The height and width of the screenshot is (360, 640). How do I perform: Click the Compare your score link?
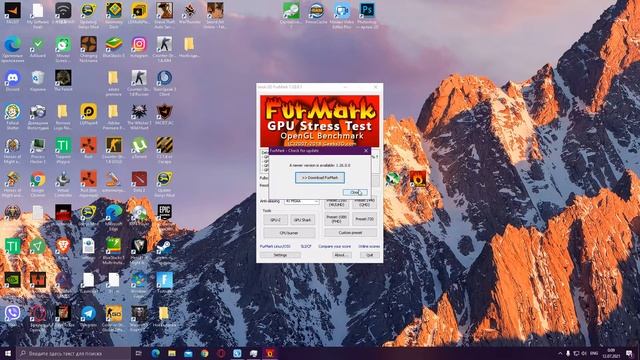(x=334, y=247)
